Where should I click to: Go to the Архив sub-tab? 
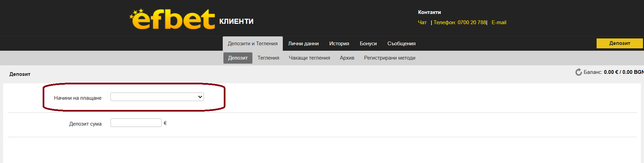347,58
